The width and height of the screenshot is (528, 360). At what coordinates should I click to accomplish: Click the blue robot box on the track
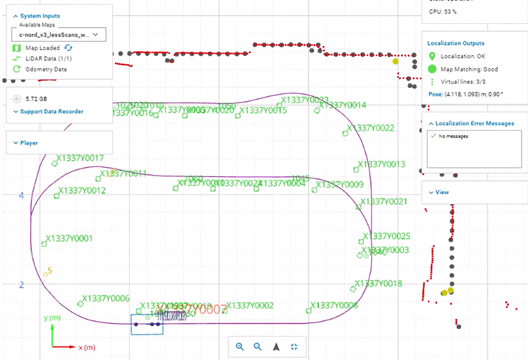tap(147, 324)
